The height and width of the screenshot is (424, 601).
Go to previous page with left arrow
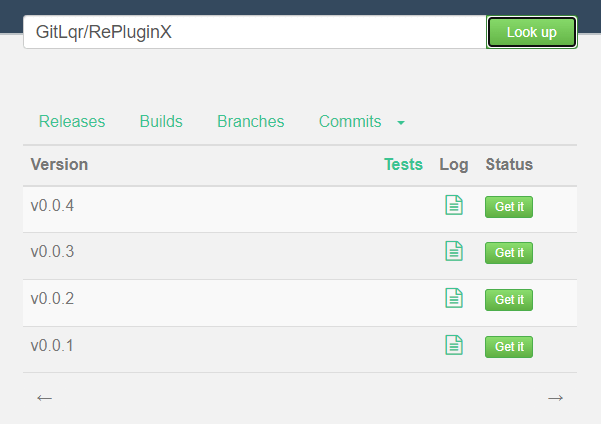click(x=44, y=398)
